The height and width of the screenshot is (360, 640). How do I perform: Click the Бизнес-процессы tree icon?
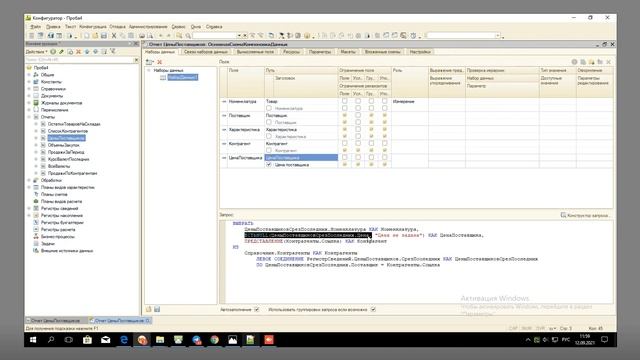click(36, 237)
